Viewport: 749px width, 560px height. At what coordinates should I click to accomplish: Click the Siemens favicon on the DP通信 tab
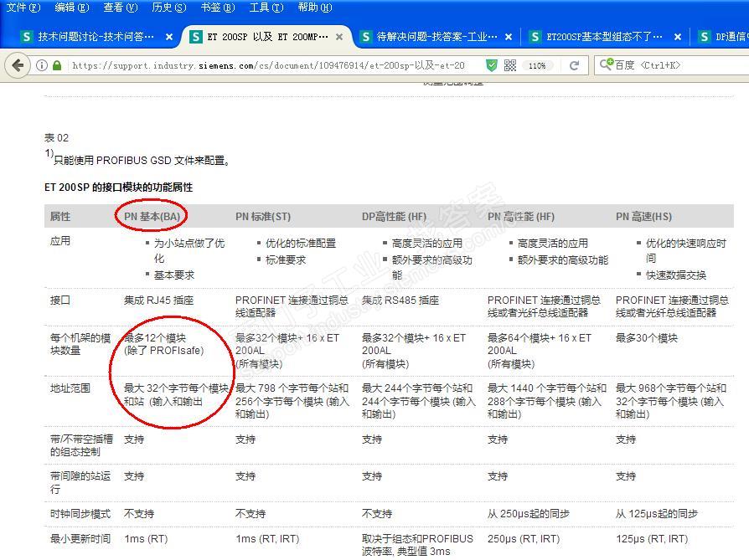point(704,37)
